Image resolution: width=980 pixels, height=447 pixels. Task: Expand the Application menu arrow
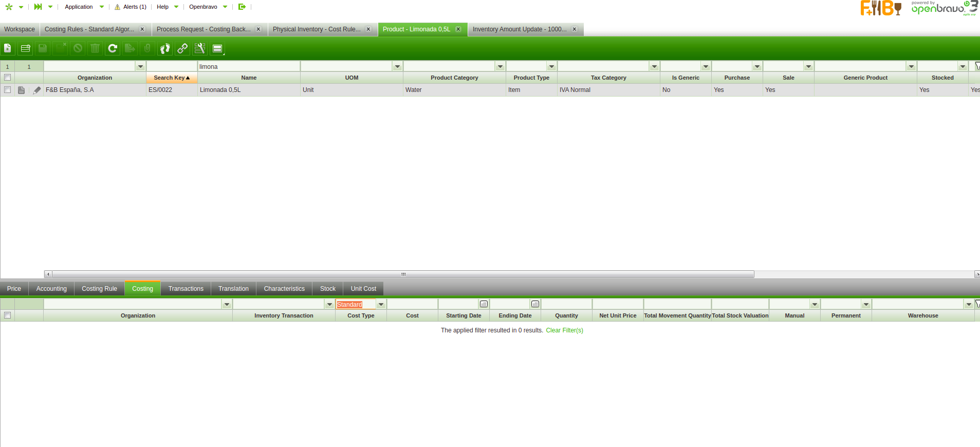102,7
